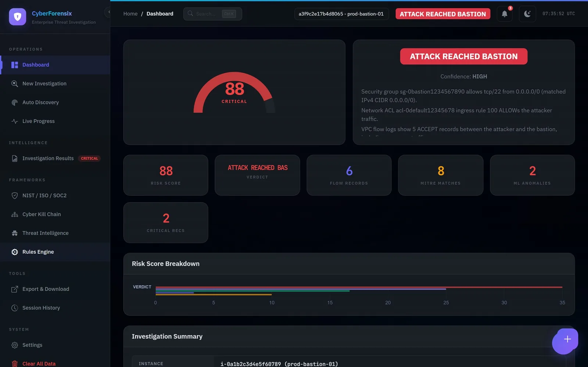This screenshot has width=588, height=367.
Task: Click the Ctrl K shortcut badge
Action: tap(229, 14)
